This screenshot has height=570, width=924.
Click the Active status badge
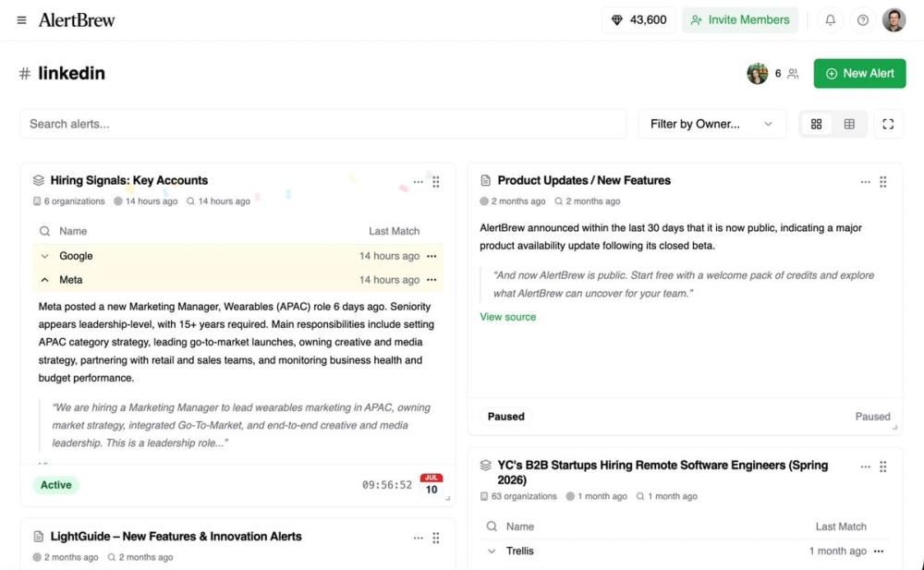click(56, 484)
